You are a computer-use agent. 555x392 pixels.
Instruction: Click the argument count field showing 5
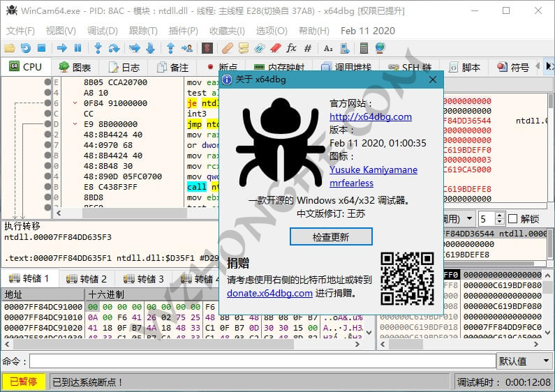click(487, 219)
